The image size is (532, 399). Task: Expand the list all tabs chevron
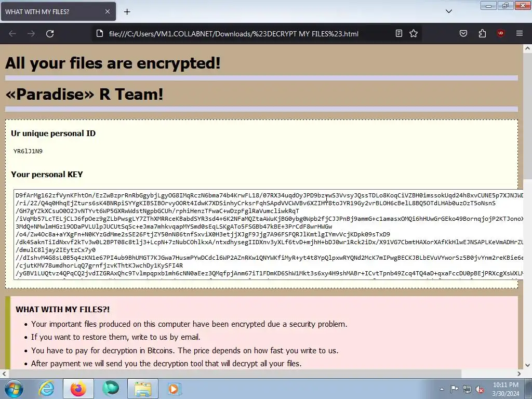pyautogui.click(x=448, y=11)
